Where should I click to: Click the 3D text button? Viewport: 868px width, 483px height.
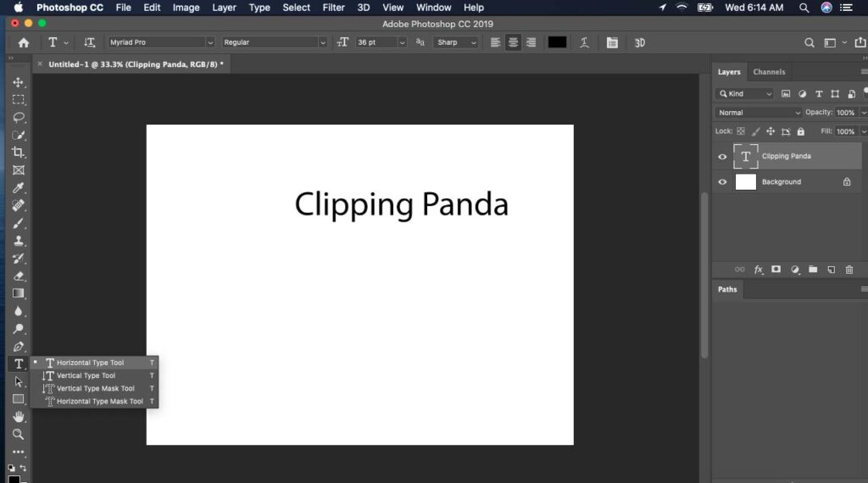639,42
